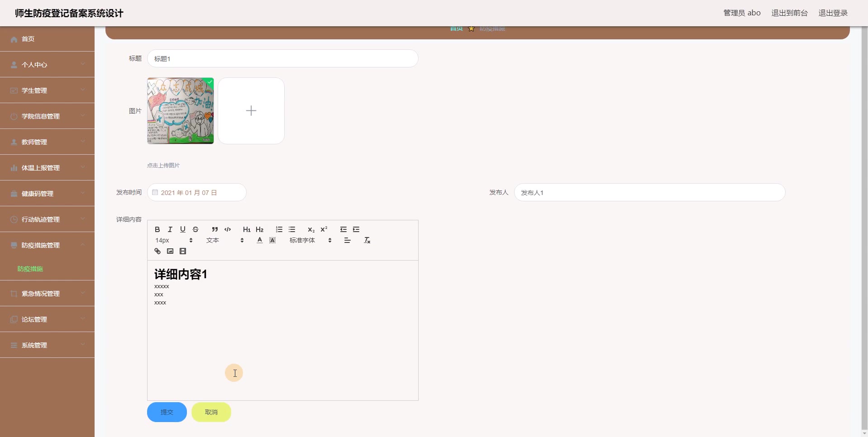
Task: Apply subscript formatting
Action: (x=311, y=229)
